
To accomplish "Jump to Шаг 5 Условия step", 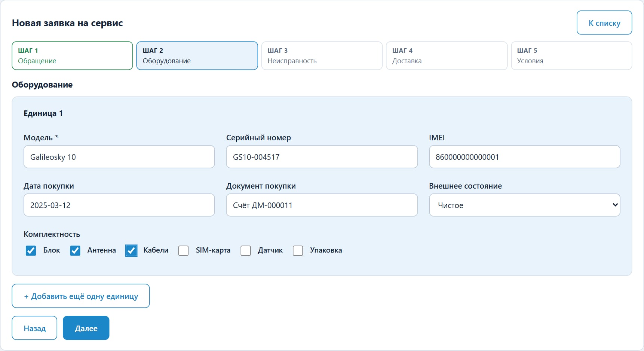I will click(571, 56).
